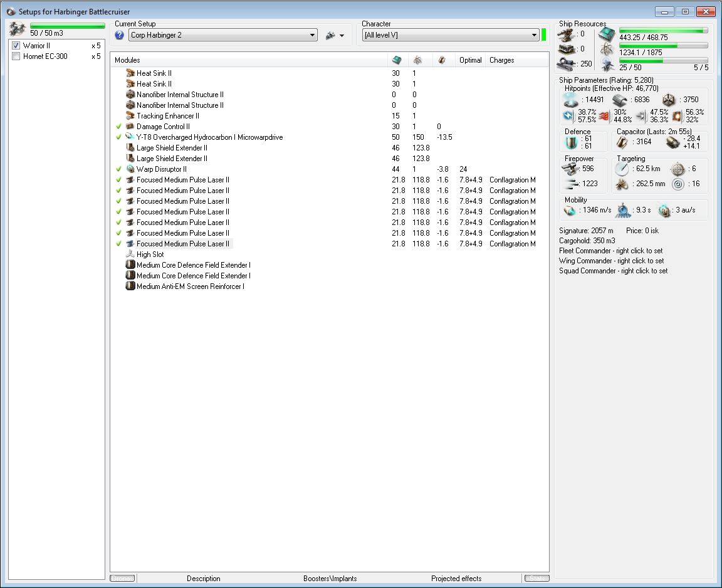
Task: Click the warp speed icon showing 3 au/s
Action: 664,211
